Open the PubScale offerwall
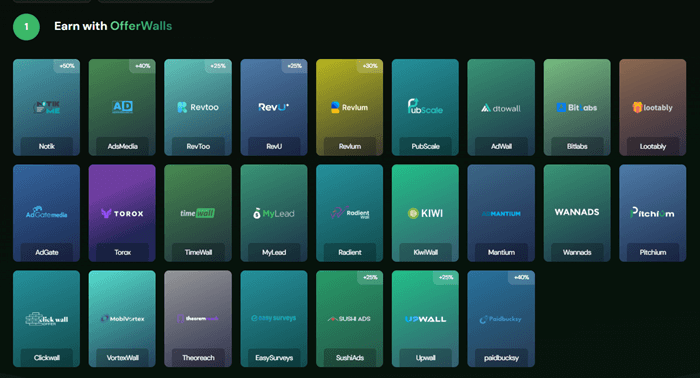Image resolution: width=700 pixels, height=378 pixels. click(x=425, y=107)
